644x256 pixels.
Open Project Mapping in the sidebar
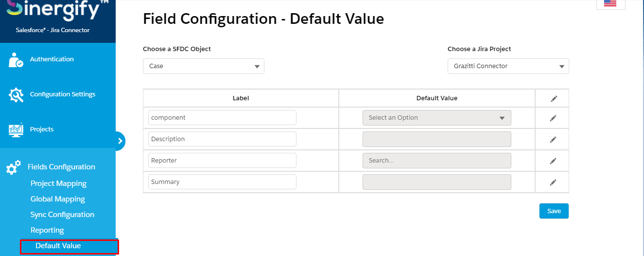point(58,183)
